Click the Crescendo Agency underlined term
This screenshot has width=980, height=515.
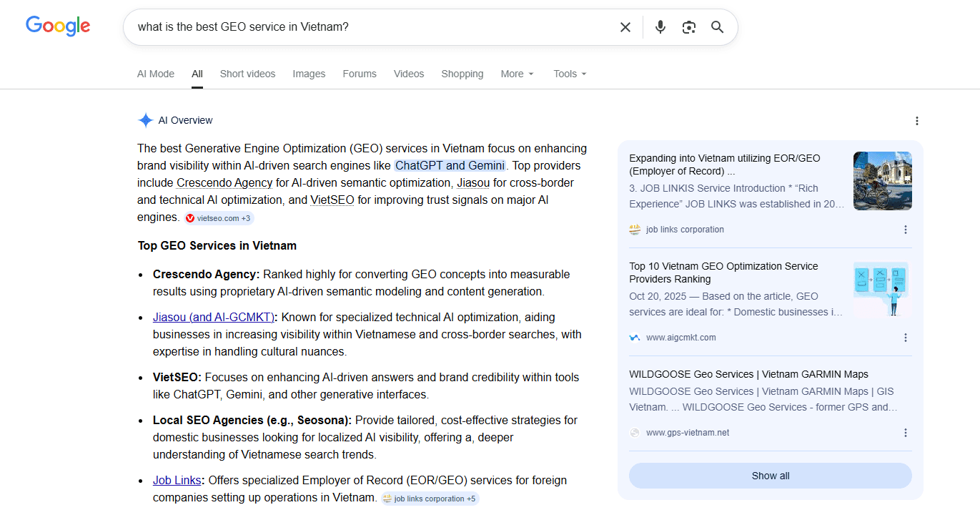pyautogui.click(x=224, y=182)
